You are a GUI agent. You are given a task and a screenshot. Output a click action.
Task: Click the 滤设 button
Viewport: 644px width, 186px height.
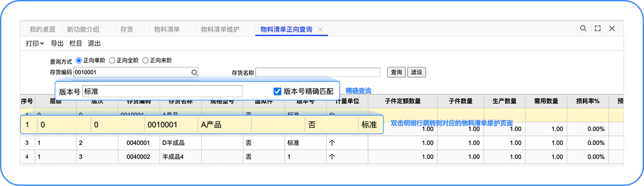pyautogui.click(x=417, y=72)
